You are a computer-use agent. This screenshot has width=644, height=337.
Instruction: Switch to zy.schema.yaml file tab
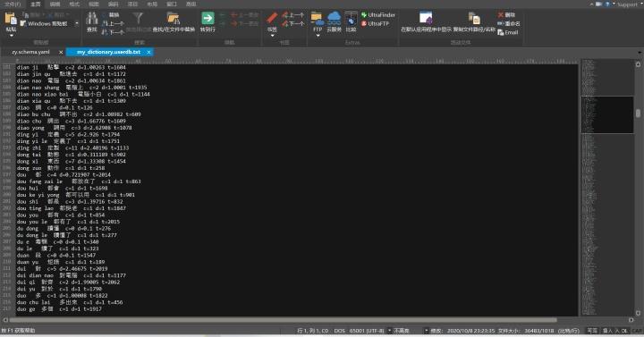point(30,52)
